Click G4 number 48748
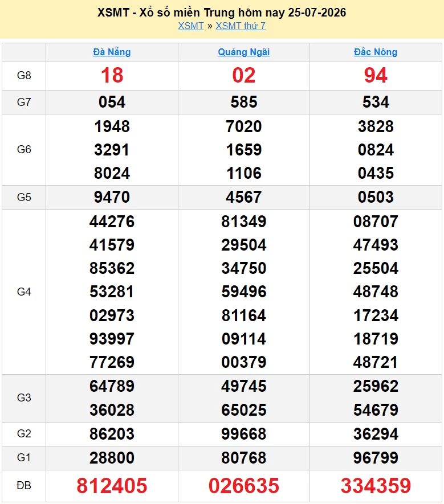Screen dimensions: 444x504 click(x=376, y=292)
